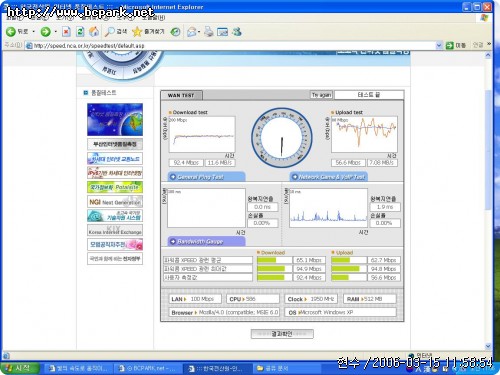Click the upload rate 7.08 MB/s box
Image resolution: width=500 pixels, height=375 pixels.
pyautogui.click(x=382, y=163)
